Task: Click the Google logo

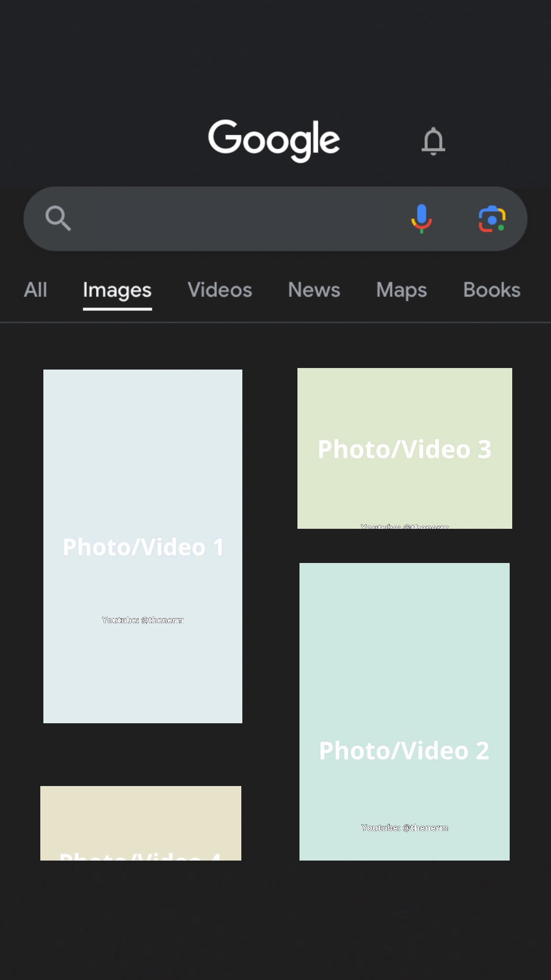Action: (274, 140)
